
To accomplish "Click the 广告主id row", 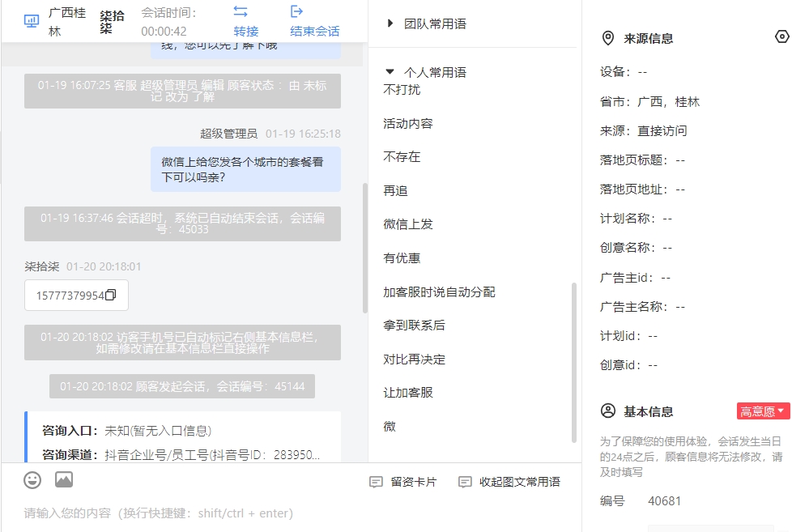I will tap(635, 278).
